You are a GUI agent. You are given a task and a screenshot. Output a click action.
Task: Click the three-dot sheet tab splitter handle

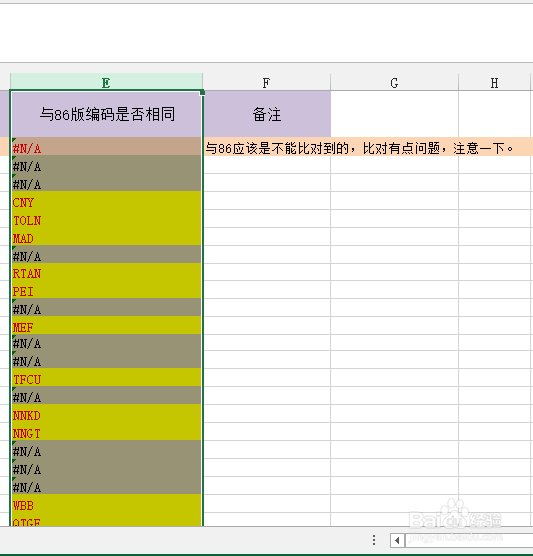[374, 540]
